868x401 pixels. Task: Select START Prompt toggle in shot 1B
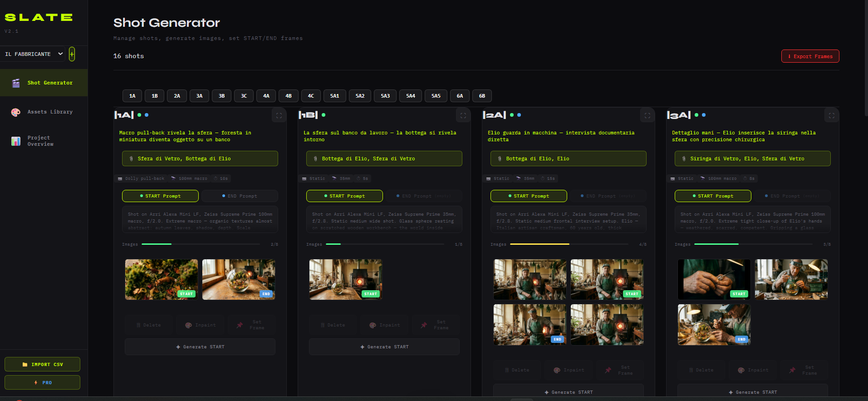[x=344, y=196]
